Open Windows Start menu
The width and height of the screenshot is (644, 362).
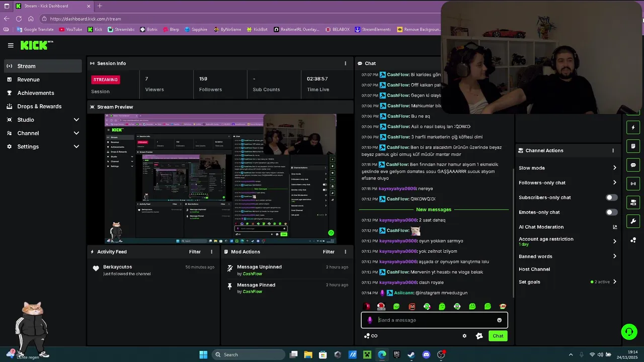pyautogui.click(x=203, y=354)
